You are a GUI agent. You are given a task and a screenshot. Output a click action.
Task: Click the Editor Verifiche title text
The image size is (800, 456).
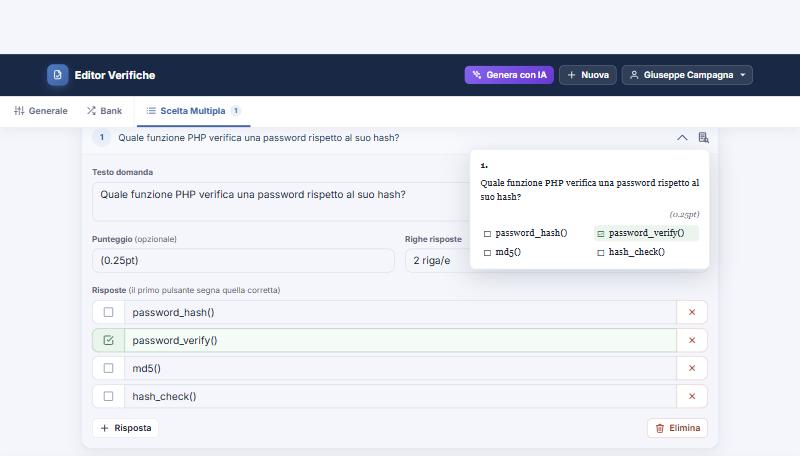pyautogui.click(x=115, y=75)
